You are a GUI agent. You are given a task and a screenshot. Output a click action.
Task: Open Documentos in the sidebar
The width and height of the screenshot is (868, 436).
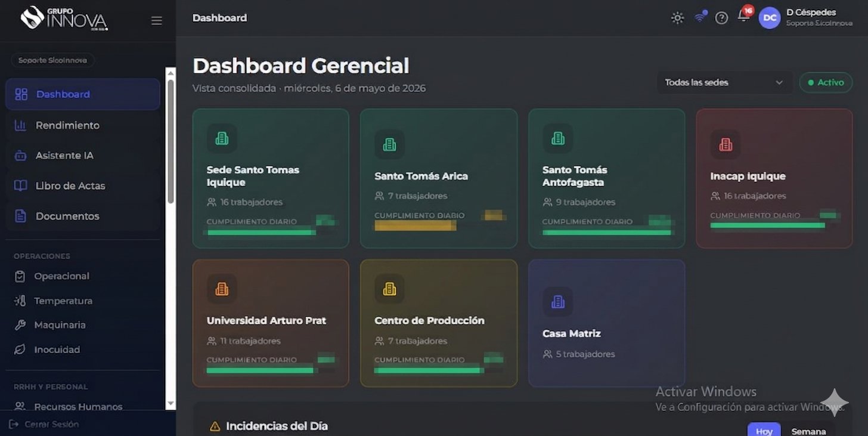tap(83, 216)
